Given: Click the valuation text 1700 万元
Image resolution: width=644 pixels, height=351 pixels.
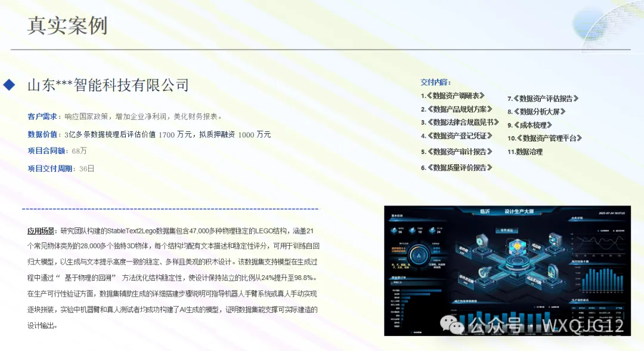Looking at the screenshot, I should coord(175,135).
